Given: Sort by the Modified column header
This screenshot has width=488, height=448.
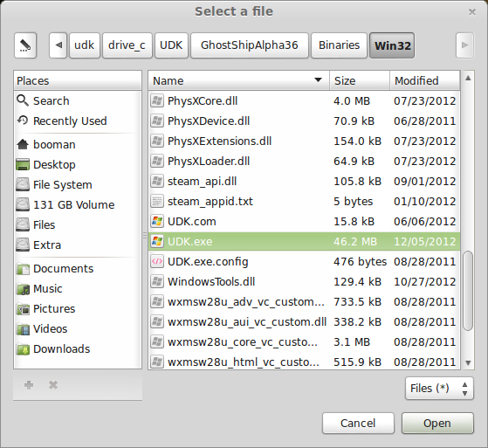Looking at the screenshot, I should 425,80.
